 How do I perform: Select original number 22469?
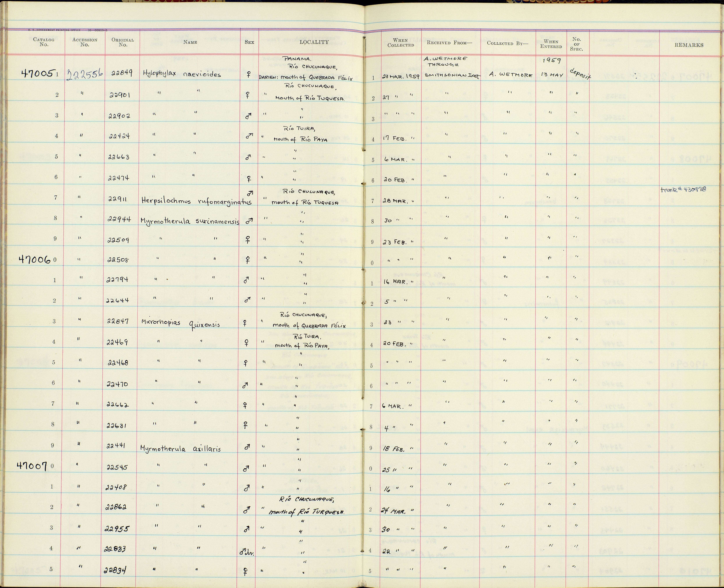pyautogui.click(x=117, y=342)
